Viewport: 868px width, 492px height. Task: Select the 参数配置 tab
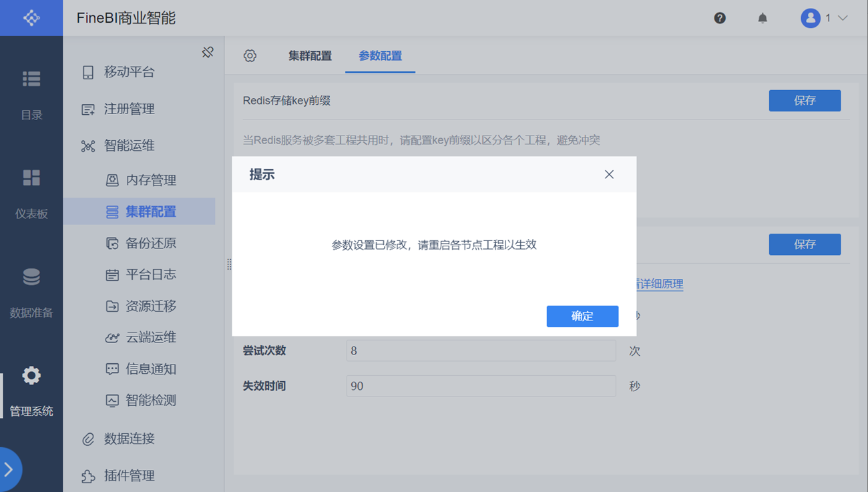tap(380, 56)
